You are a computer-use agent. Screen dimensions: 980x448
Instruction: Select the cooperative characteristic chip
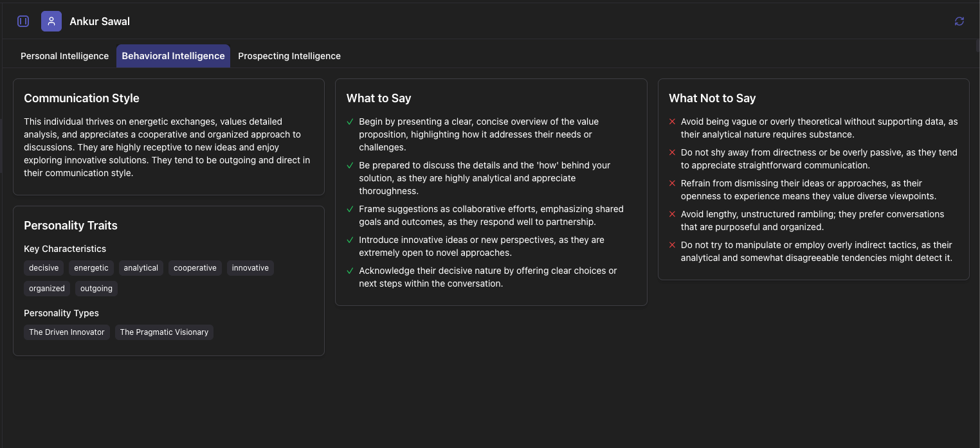click(195, 268)
